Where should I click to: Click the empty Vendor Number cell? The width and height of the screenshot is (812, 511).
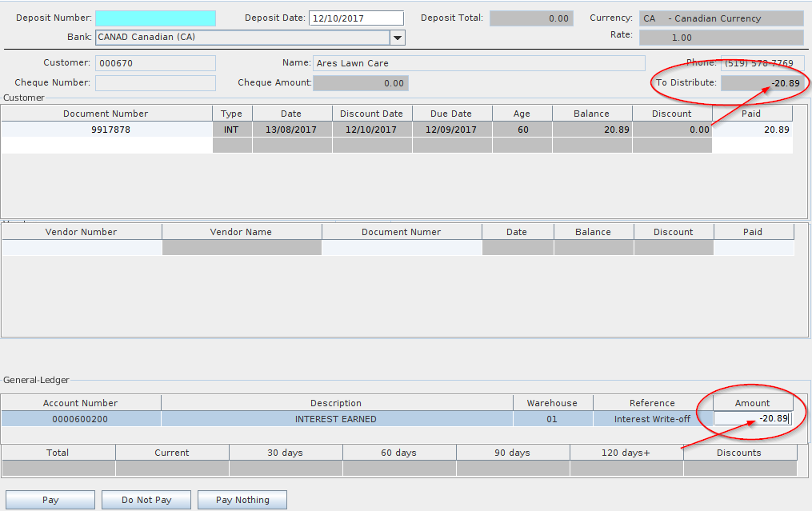82,248
